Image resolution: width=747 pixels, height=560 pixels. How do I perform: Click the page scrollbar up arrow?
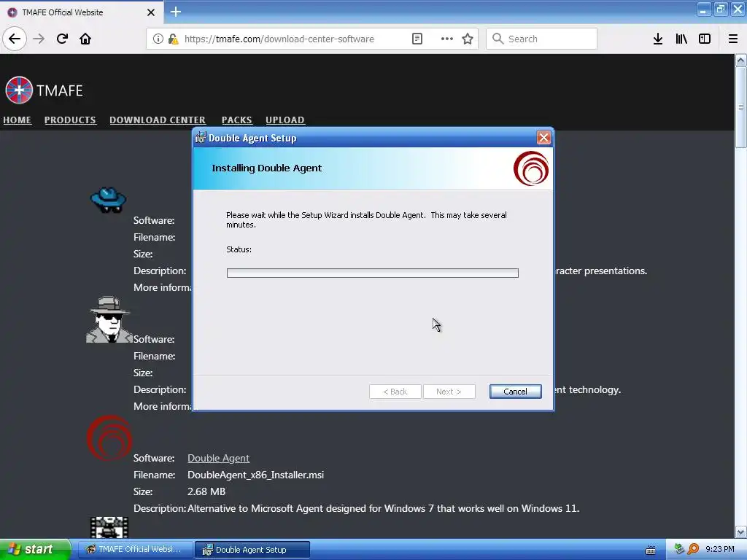click(x=741, y=61)
